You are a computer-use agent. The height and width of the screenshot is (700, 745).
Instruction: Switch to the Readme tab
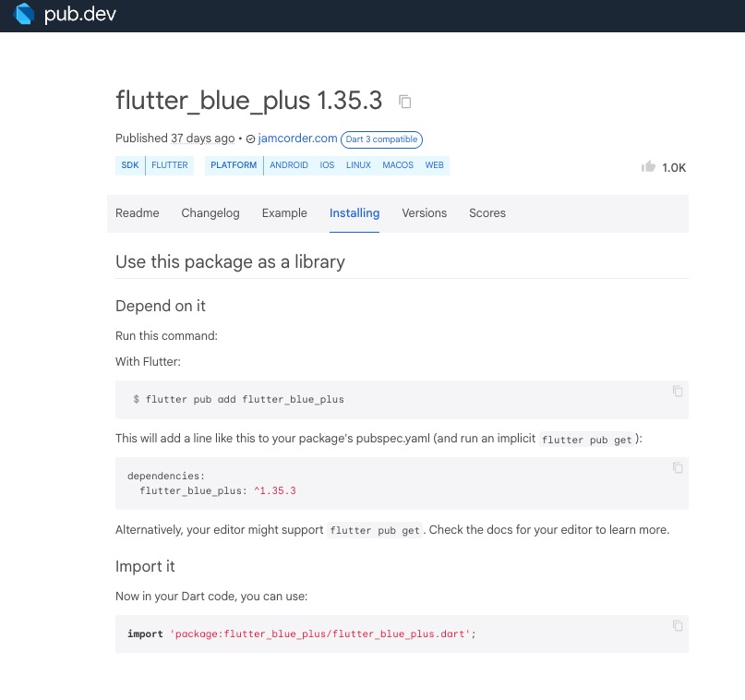(x=137, y=212)
